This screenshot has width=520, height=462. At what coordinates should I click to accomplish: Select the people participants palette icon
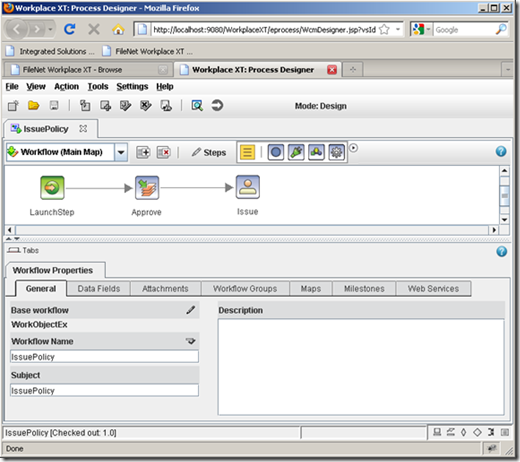click(x=316, y=152)
